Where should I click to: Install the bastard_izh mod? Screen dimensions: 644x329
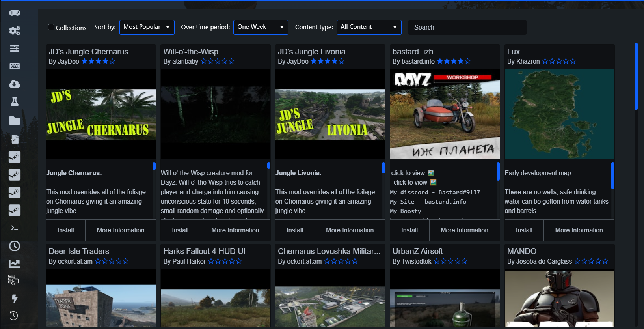tap(409, 230)
